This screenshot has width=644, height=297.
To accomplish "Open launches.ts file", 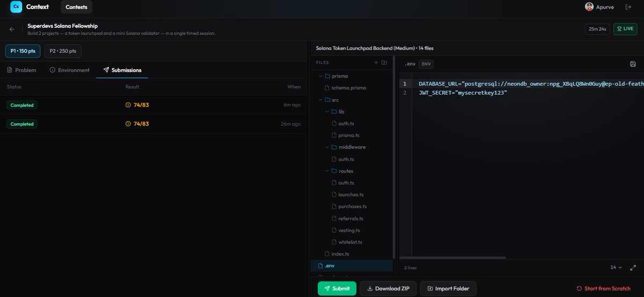I will pyautogui.click(x=352, y=195).
